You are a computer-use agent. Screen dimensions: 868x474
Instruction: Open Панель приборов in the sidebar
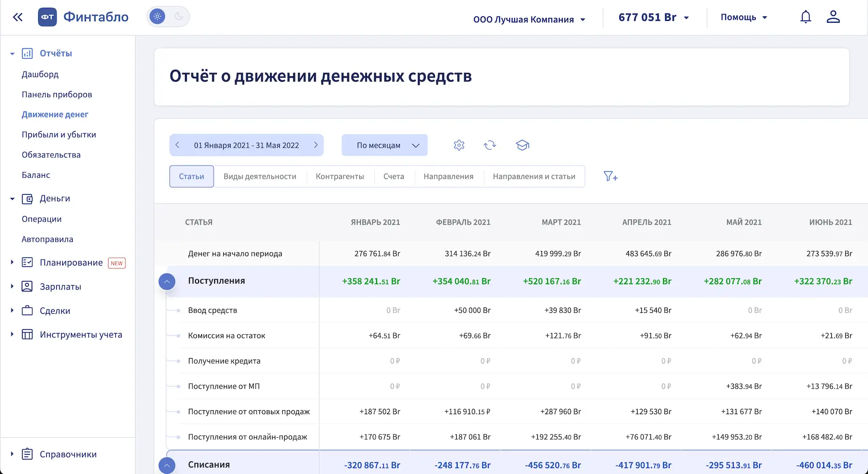click(57, 95)
